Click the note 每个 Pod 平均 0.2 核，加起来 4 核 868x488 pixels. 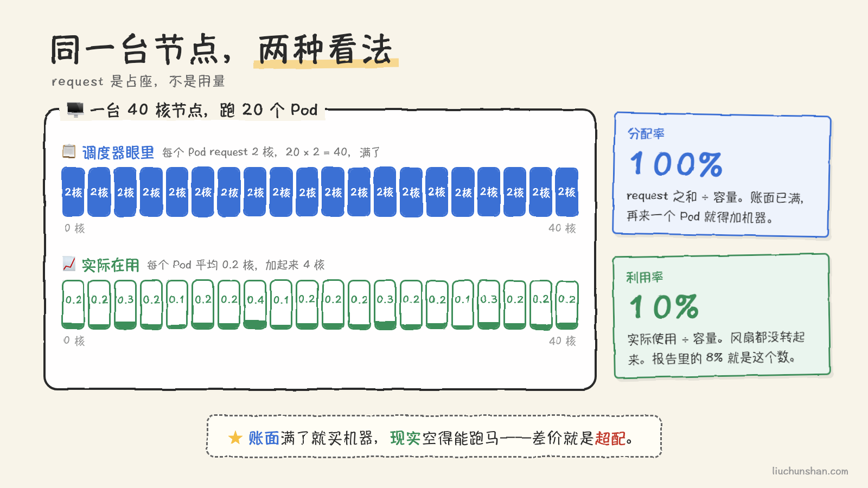[235, 265]
